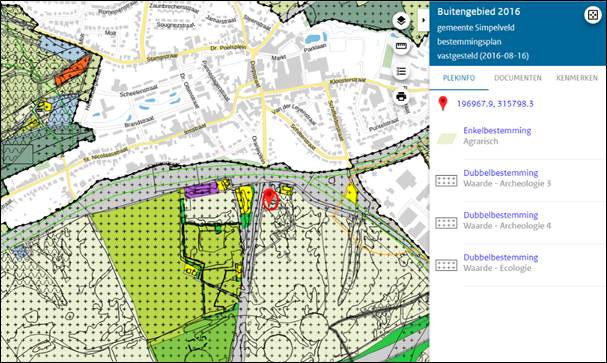Screen dimensions: 607x363
Task: Click the 'Markt' map label
Action: 279,57
